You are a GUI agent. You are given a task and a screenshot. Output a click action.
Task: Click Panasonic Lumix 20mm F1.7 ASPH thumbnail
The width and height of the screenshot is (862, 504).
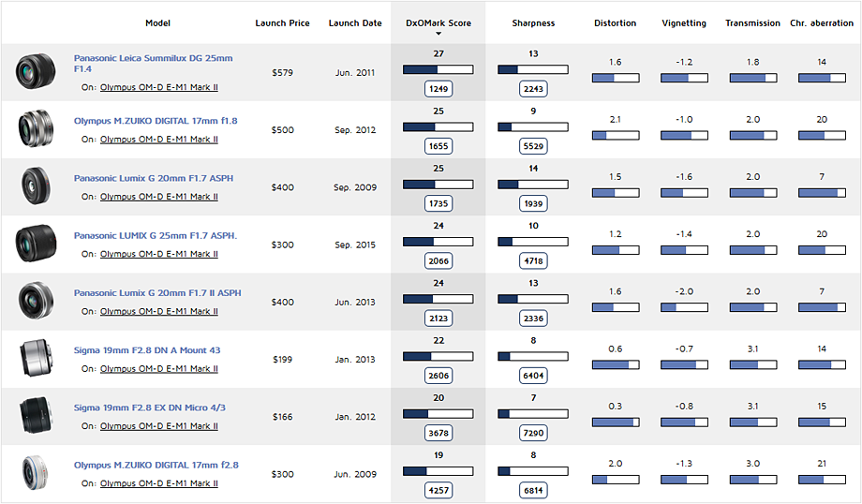click(x=36, y=186)
